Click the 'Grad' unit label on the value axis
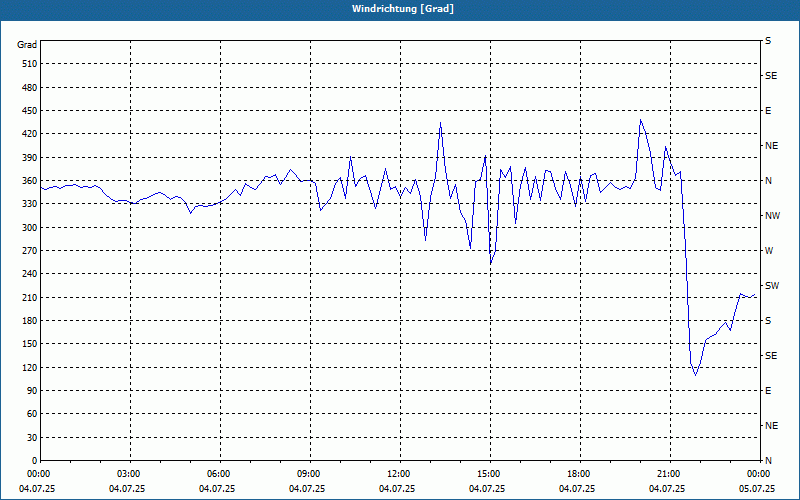 point(27,45)
